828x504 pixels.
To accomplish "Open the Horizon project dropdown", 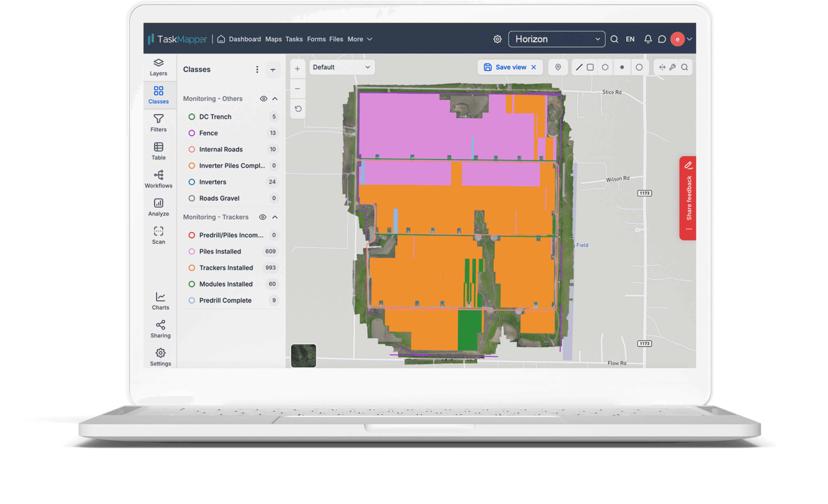I will [x=556, y=39].
